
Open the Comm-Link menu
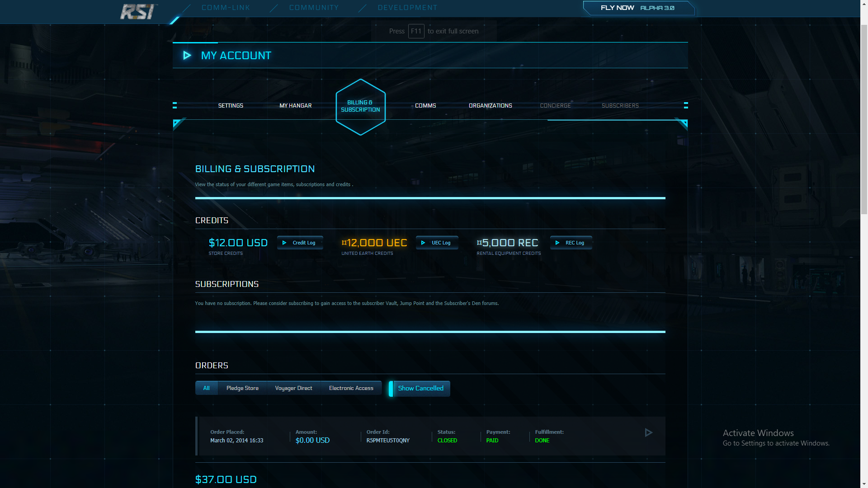[226, 8]
